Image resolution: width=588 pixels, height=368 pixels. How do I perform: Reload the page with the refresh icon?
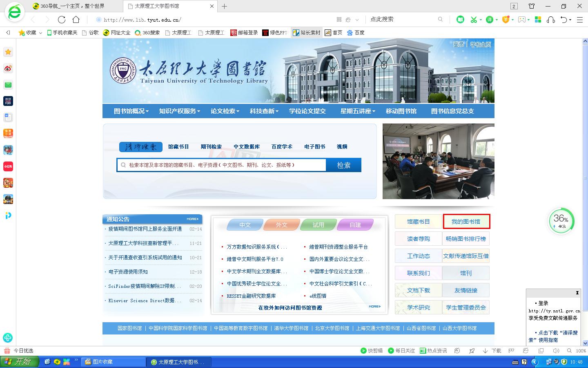click(62, 20)
